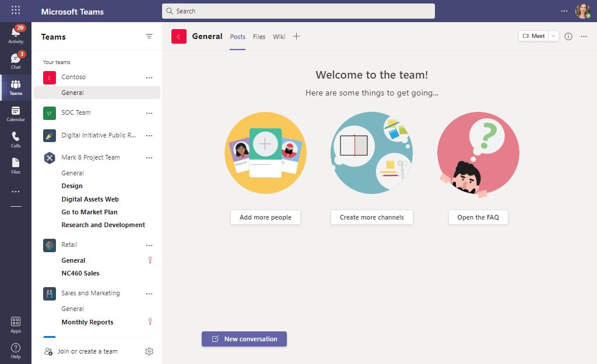Open Help in the sidebar
The image size is (597, 364).
[16, 351]
